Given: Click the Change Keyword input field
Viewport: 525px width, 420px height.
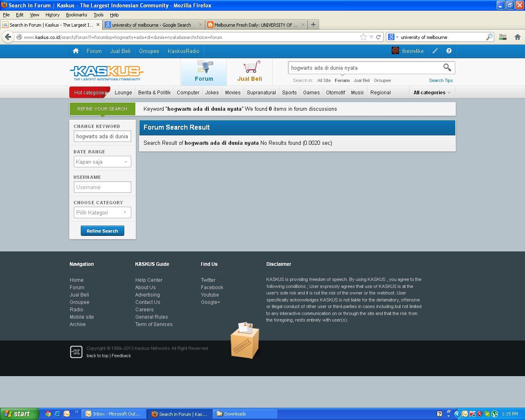Looking at the screenshot, I should [x=102, y=136].
